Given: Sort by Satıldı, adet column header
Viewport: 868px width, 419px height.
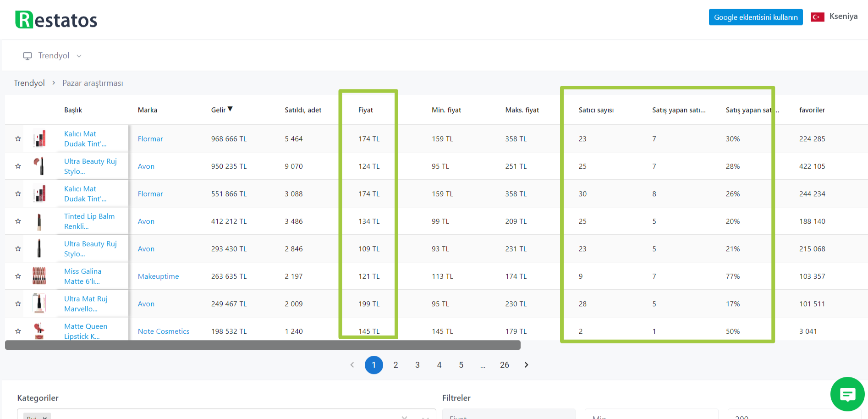Looking at the screenshot, I should pos(303,110).
